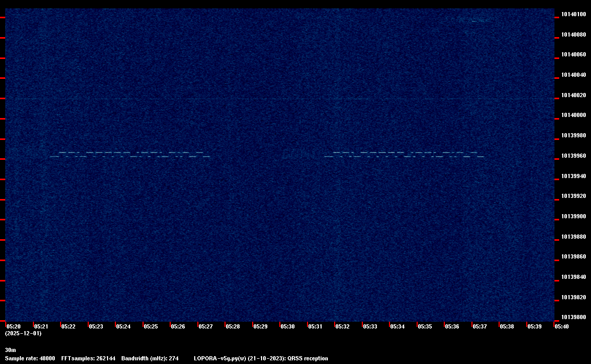The height and width of the screenshot is (364, 591).
Task: Click the first QRSS signal trace starting near 05:22
Action: point(130,155)
